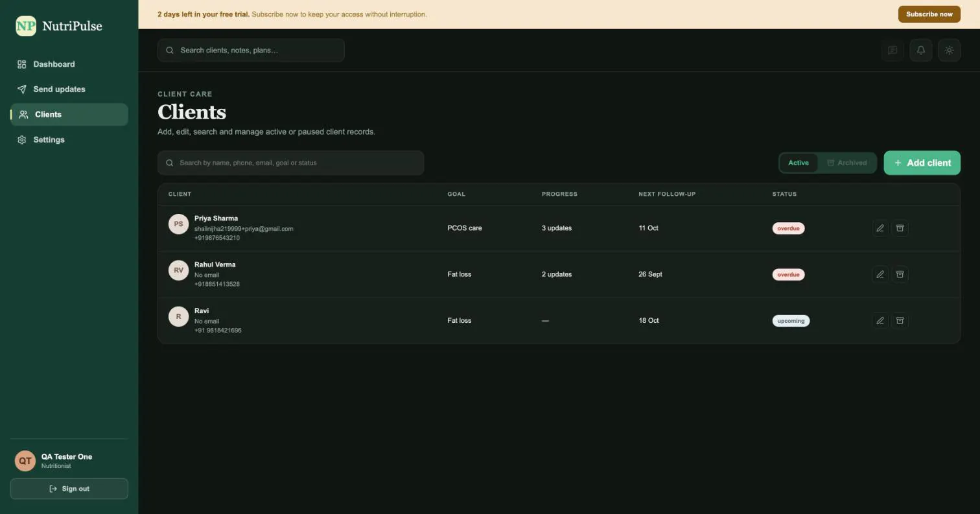Click the Next Follow-up column header
The height and width of the screenshot is (514, 980).
667,194
